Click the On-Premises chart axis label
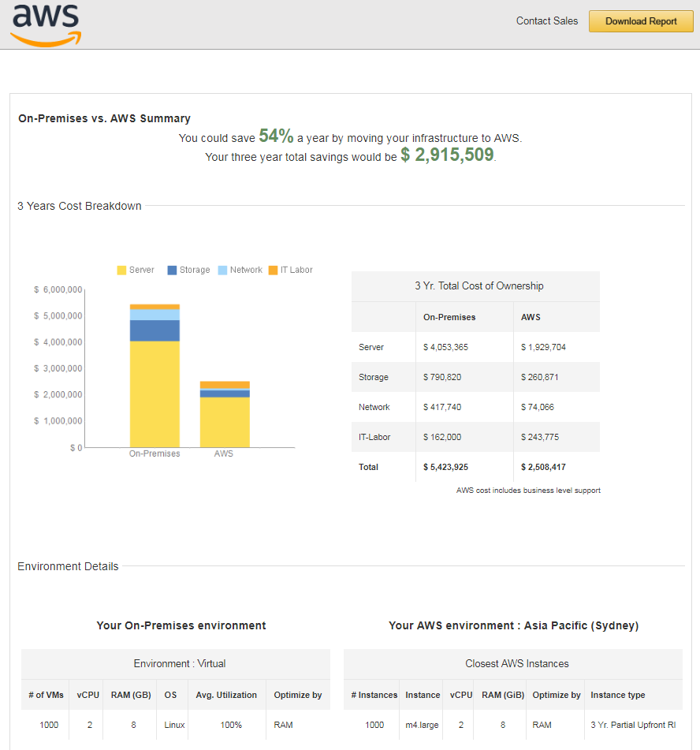700x750 pixels. click(155, 453)
